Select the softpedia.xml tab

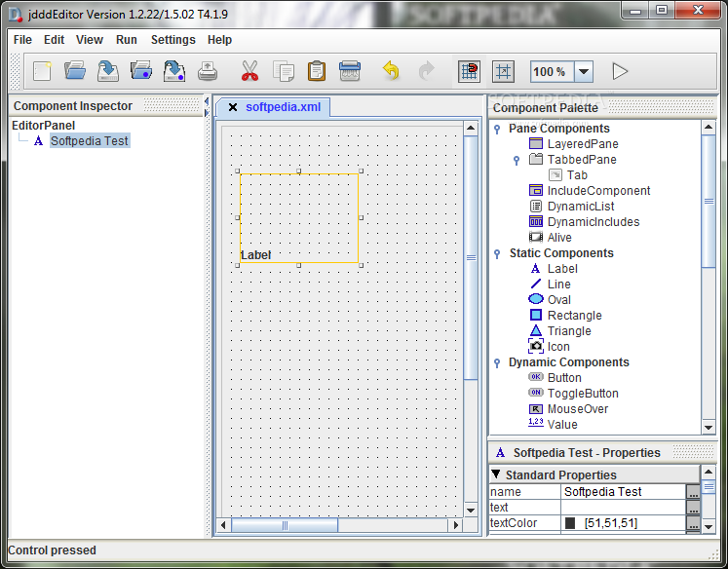point(283,107)
